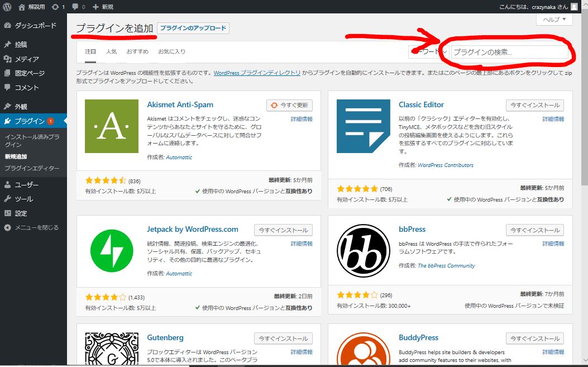
Task: Collapse menu with the メニューを閉じる arrow icon
Action: (7, 227)
